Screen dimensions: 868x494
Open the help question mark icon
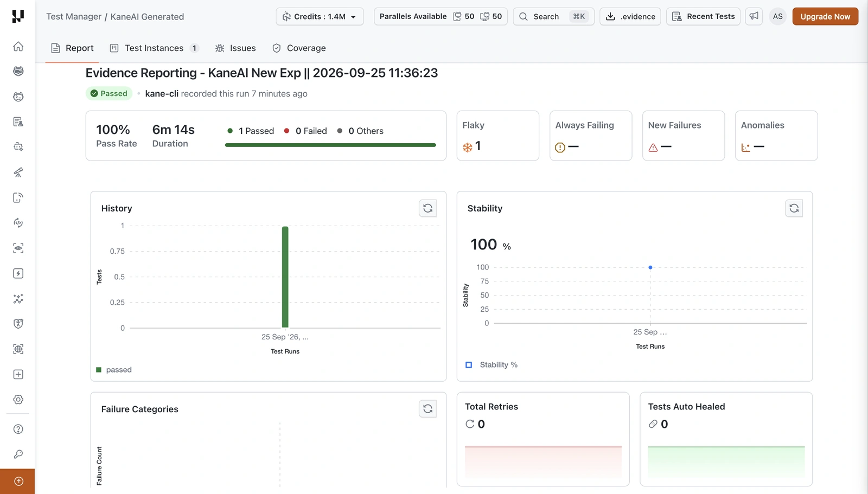coord(18,429)
